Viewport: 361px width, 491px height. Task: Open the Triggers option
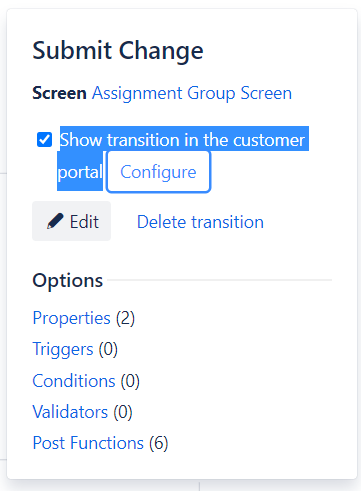[63, 349]
